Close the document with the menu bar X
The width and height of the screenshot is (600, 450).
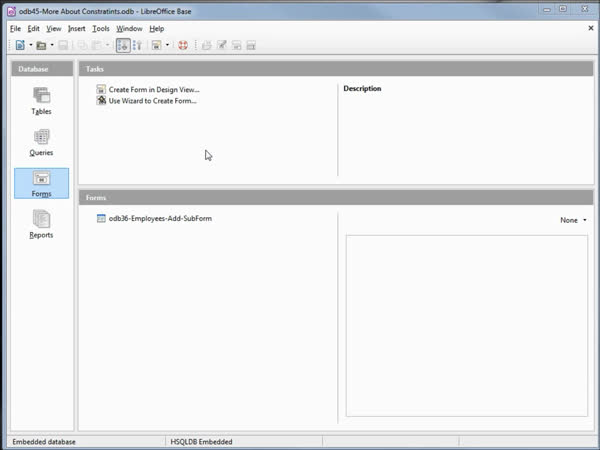[x=591, y=28]
